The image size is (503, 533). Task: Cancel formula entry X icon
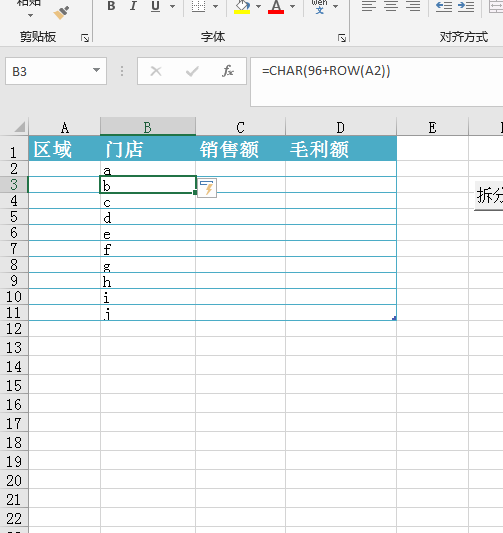156,71
